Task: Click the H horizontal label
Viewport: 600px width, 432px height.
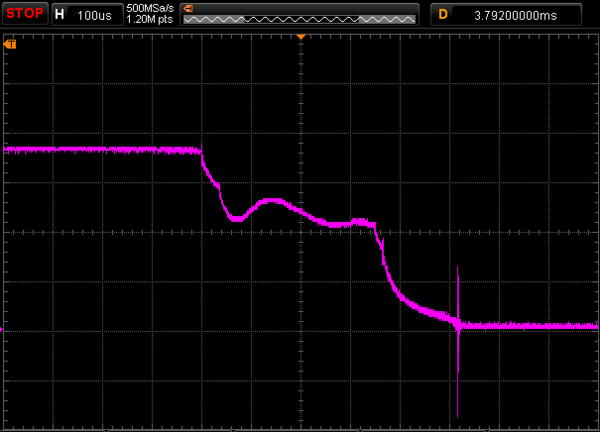Action: click(x=59, y=15)
